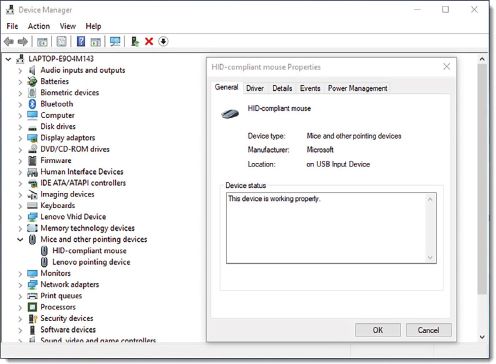496x364 pixels.
Task: Expand the Bluetooth node
Action: [x=20, y=105]
